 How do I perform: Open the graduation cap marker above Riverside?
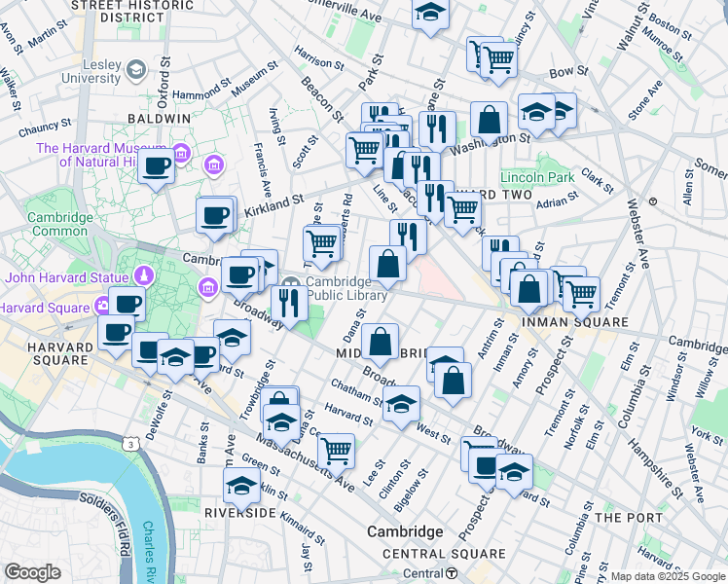241,486
